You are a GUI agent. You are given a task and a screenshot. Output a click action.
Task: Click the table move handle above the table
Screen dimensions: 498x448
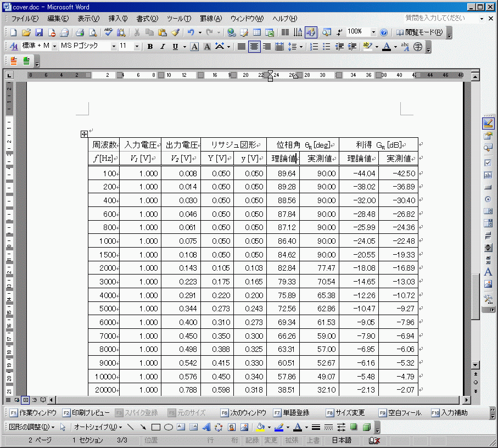tap(84, 133)
